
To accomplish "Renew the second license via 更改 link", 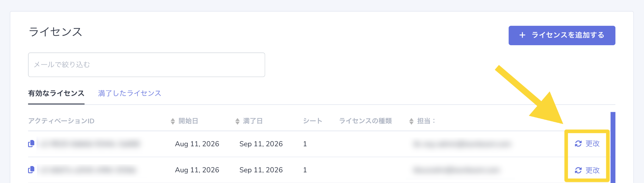I will tap(587, 170).
